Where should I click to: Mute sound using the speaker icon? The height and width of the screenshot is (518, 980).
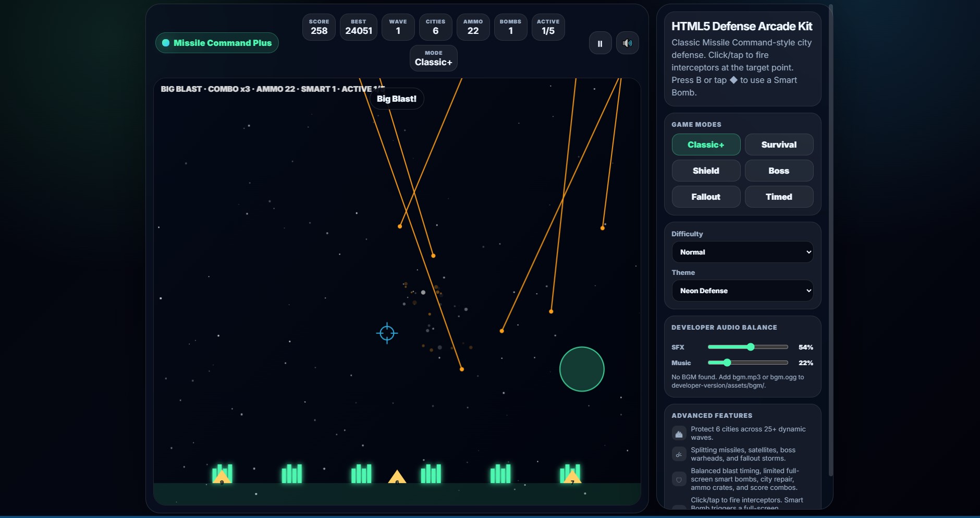point(628,43)
